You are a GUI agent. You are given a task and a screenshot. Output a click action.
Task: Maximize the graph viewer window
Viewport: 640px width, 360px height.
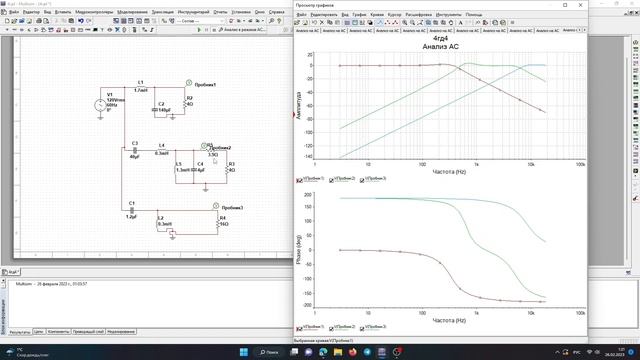pyautogui.click(x=565, y=5)
